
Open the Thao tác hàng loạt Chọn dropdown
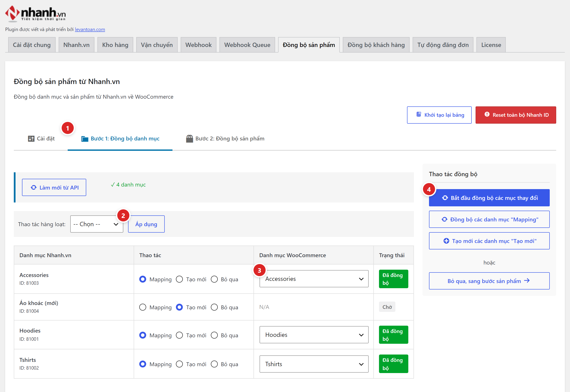97,224
